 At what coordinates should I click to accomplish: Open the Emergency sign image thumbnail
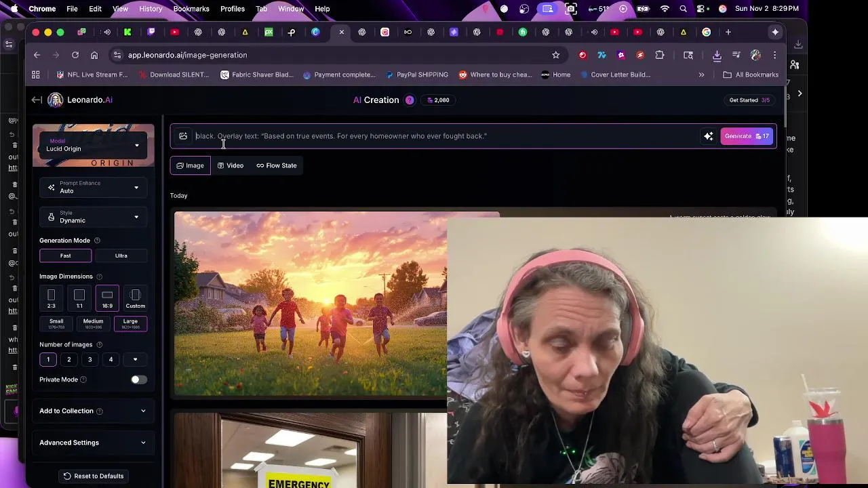coord(311,450)
